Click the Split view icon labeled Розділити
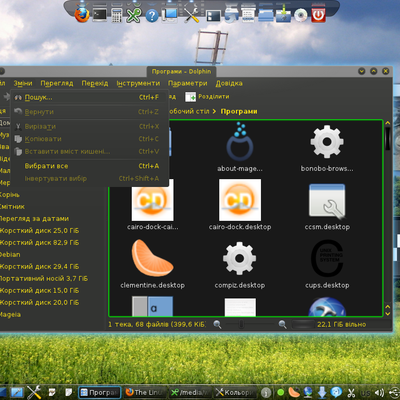 pyautogui.click(x=207, y=97)
